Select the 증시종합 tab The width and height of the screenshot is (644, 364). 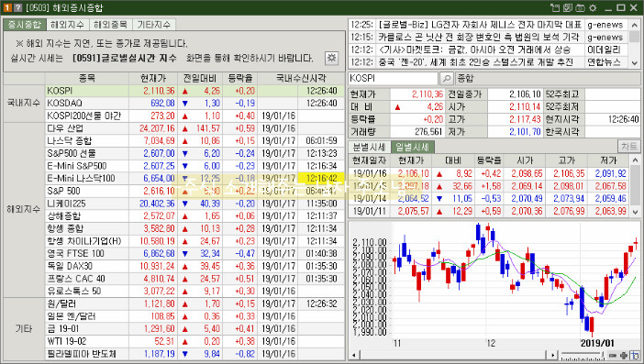[25, 25]
